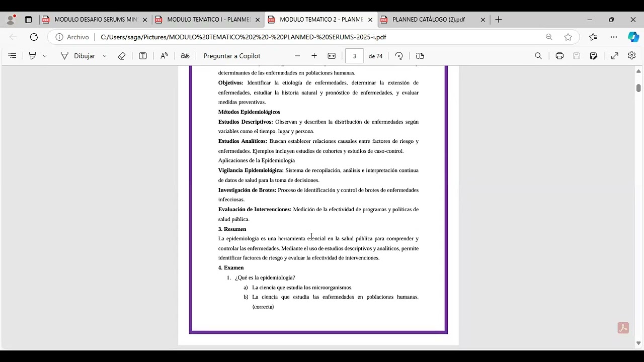644x362 pixels.
Task: Toggle fit to width view
Action: click(x=332, y=56)
